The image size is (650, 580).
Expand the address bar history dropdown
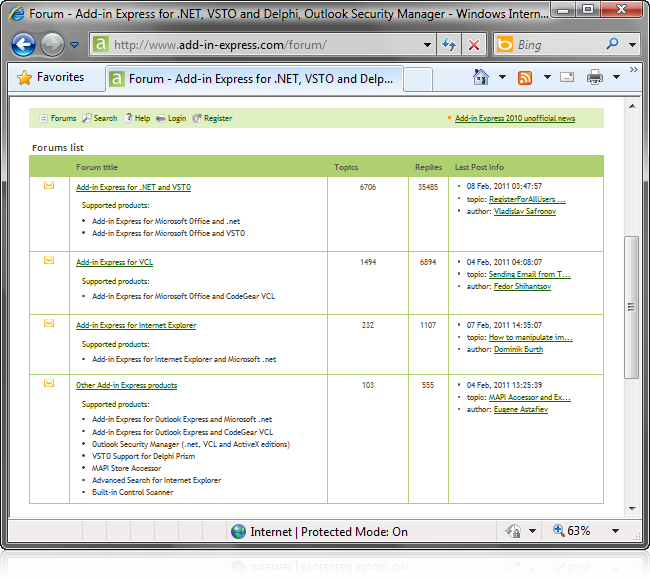point(427,45)
